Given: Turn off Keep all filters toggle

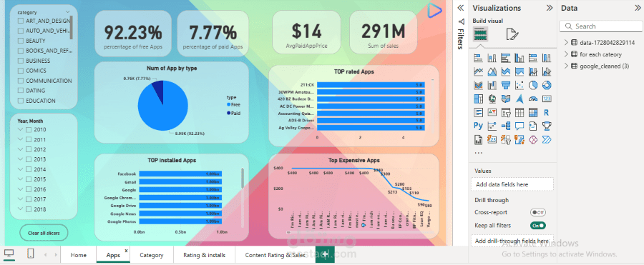Looking at the screenshot, I should pos(537,225).
